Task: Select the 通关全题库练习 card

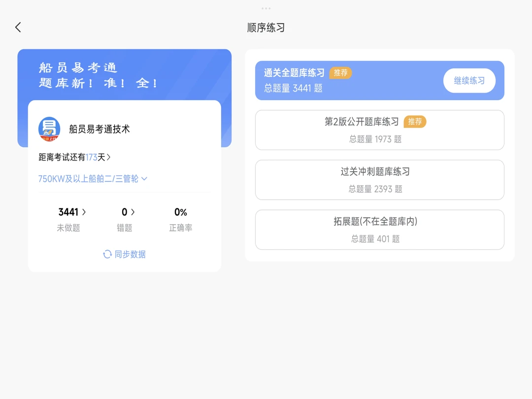Action: pyautogui.click(x=379, y=80)
